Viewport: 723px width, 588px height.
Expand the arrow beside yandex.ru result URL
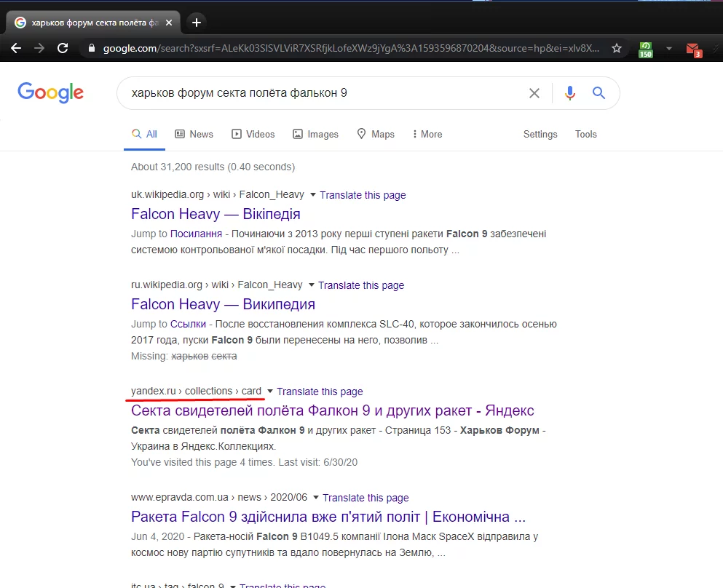(269, 392)
